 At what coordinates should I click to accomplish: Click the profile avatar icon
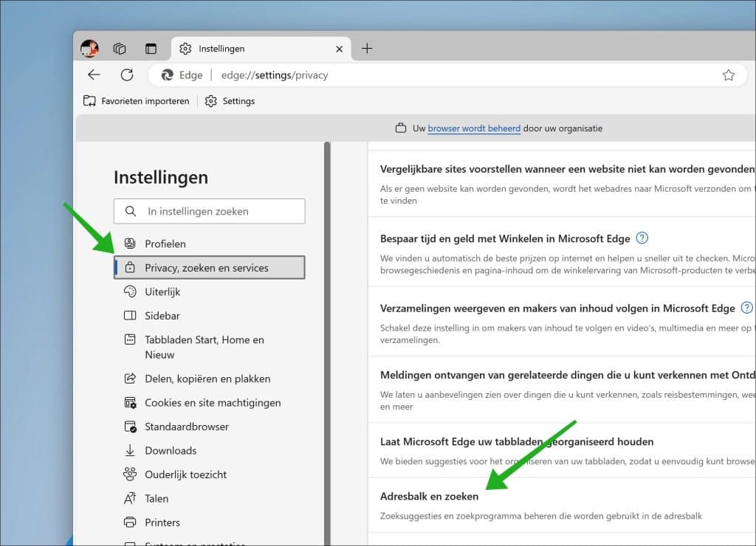click(x=89, y=48)
